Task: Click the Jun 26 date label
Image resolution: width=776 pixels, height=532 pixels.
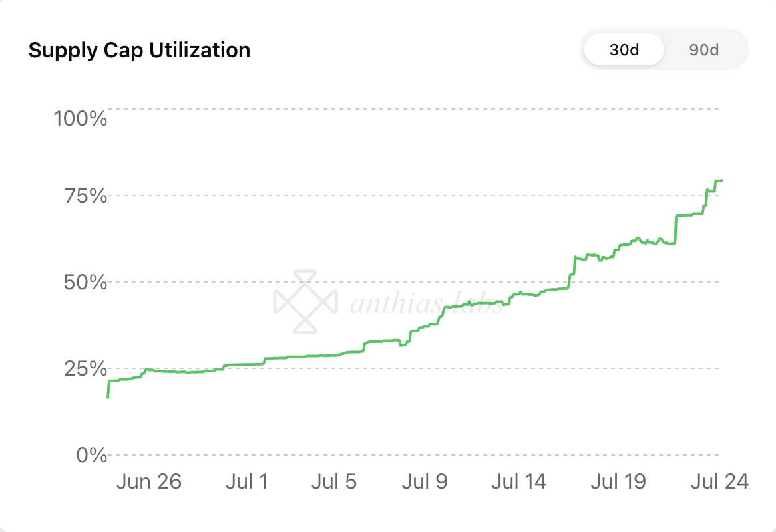Action: click(148, 481)
